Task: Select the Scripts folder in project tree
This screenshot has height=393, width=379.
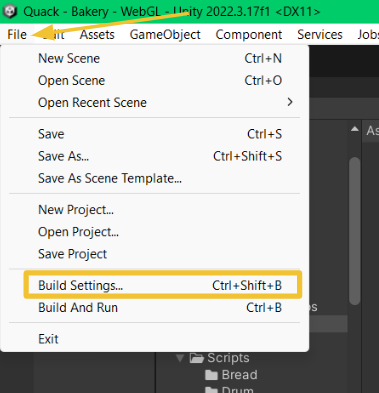Action: point(220,358)
